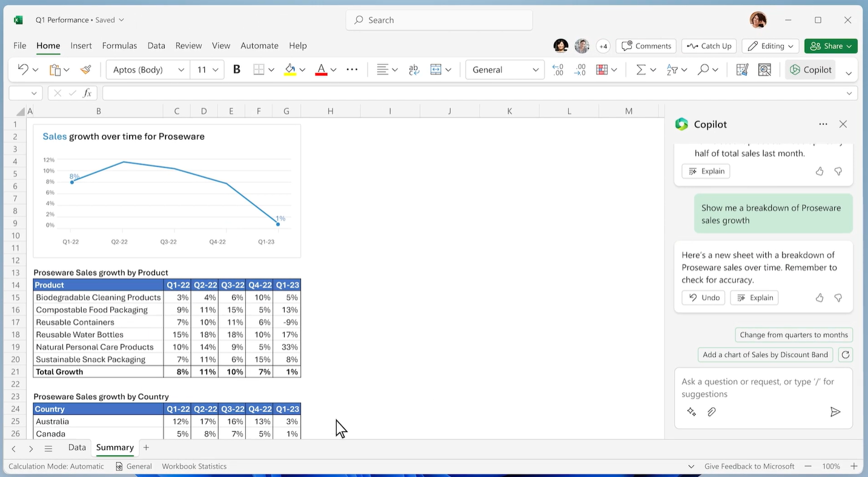Viewport: 868px width, 477px height.
Task: Click the paperclip attach icon
Action: pos(712,412)
